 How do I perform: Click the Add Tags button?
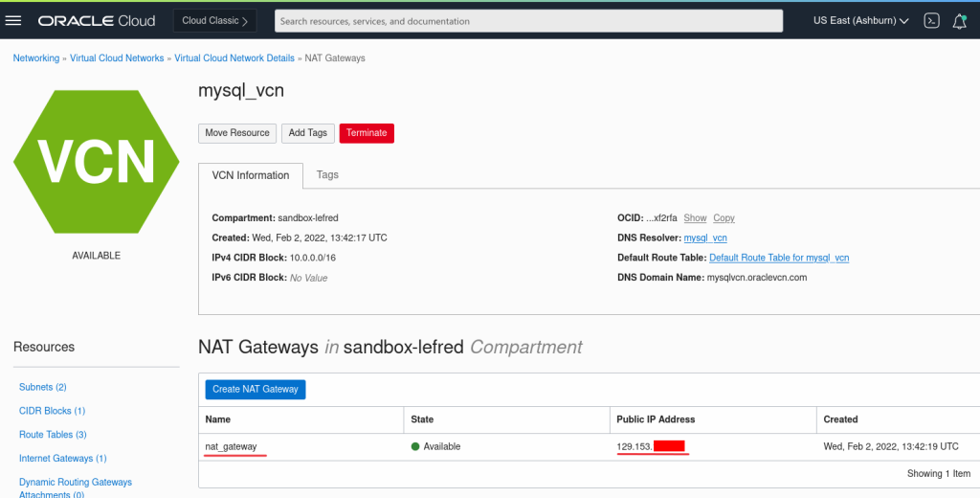click(x=308, y=133)
